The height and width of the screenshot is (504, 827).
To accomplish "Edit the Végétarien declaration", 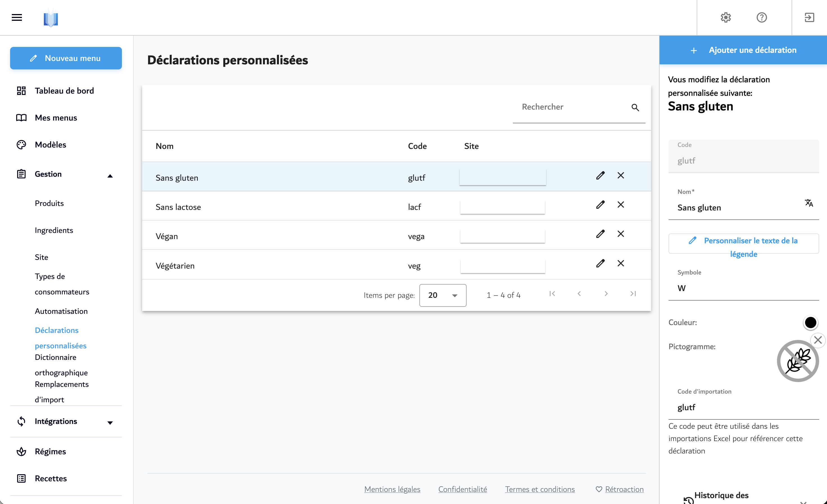I will pos(601,263).
